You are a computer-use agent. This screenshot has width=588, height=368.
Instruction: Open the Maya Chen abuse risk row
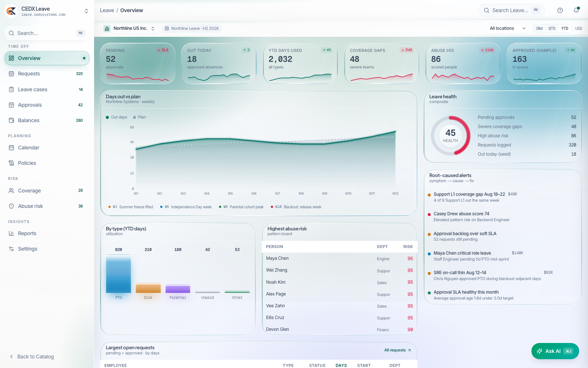pyautogui.click(x=340, y=259)
